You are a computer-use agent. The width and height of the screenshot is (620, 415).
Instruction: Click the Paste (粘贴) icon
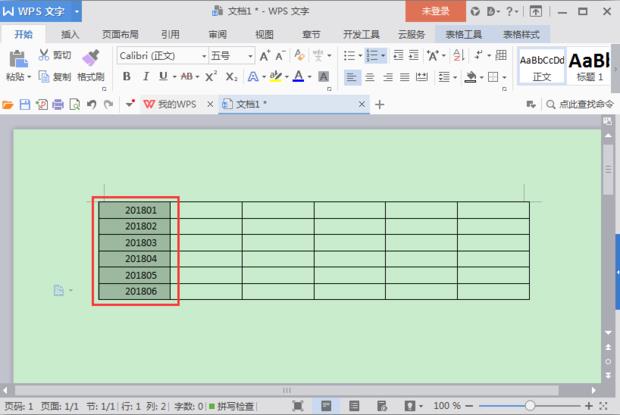(18, 59)
